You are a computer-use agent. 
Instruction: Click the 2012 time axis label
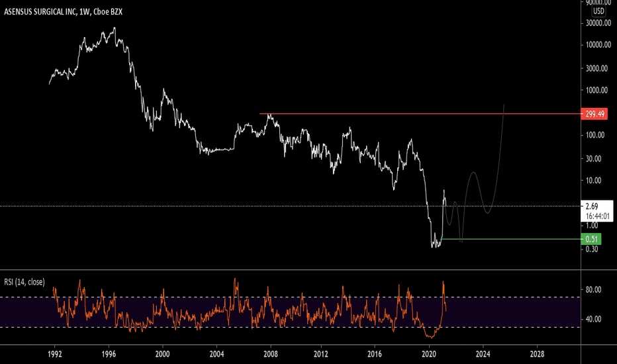320,354
